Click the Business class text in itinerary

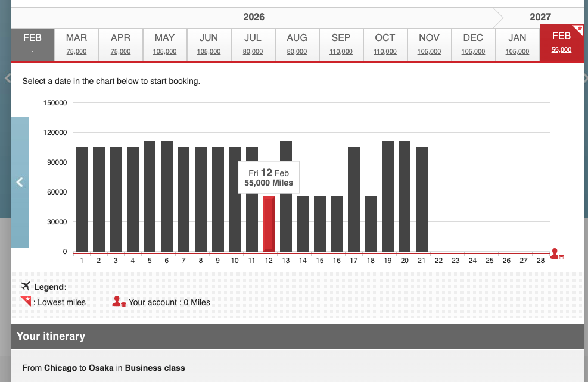[154, 368]
